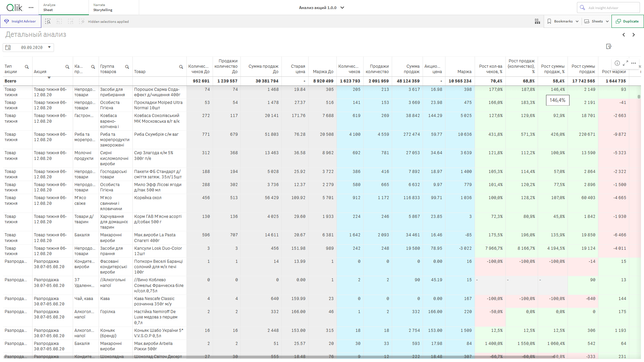Open global navigation ellipsis menu next to Qlik logo

pos(31,7)
